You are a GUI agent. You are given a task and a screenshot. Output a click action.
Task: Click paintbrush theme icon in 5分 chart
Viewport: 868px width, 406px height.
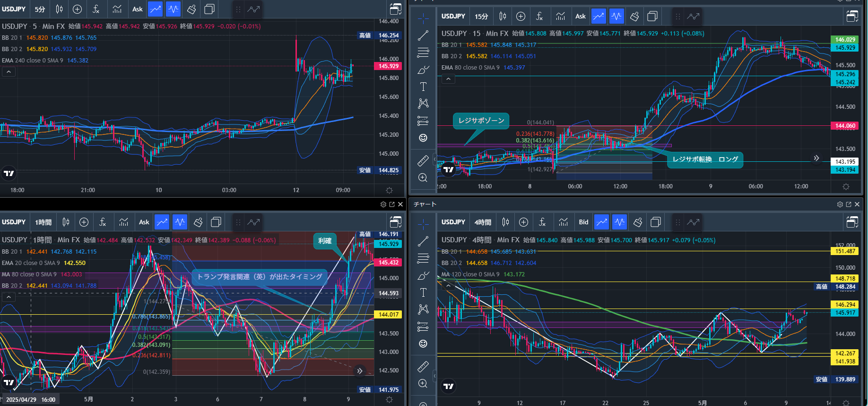pos(191,9)
